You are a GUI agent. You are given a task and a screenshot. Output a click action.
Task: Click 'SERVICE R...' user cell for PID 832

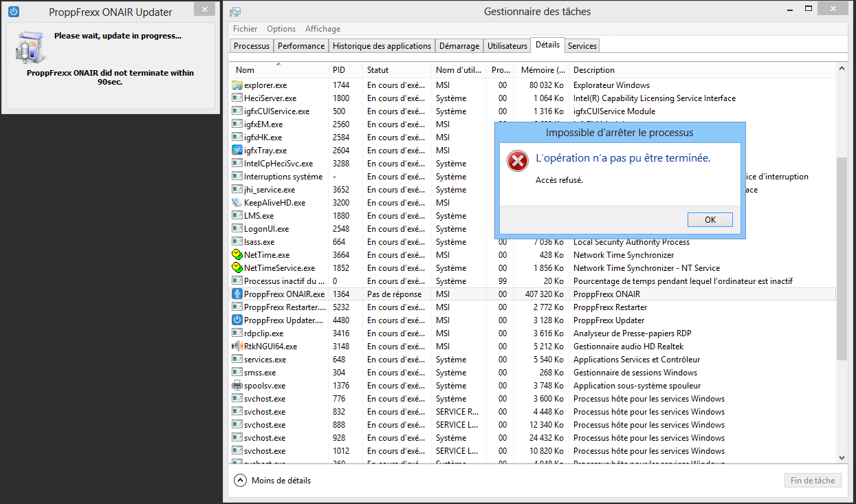pos(457,412)
